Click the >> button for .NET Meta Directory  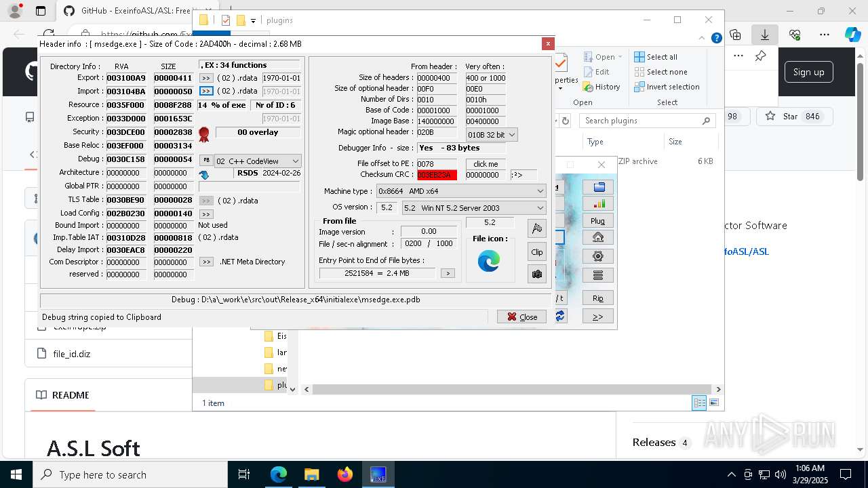pos(206,262)
